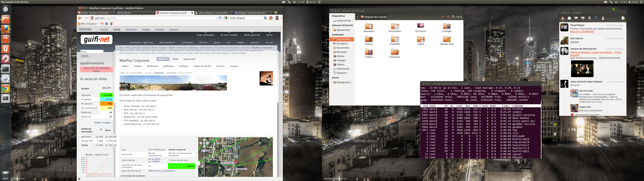Screen dimensions: 644x181
Task: Open Terminal from Unity launcher
Action: click(x=6, y=69)
